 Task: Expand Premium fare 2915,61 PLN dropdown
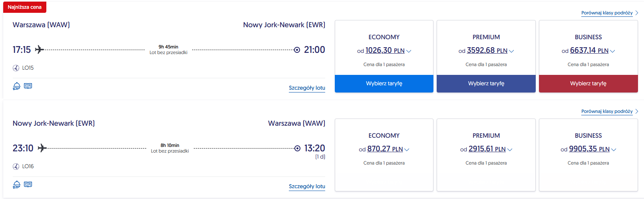coord(509,150)
